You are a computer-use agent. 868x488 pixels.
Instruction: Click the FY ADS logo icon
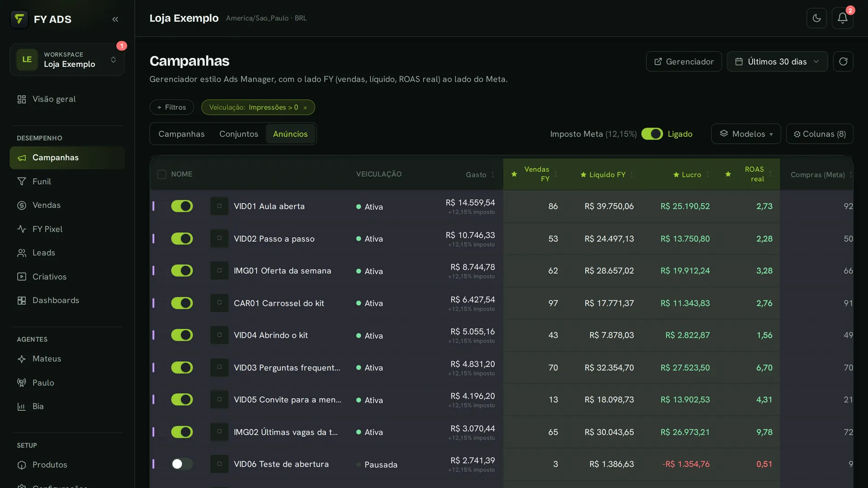click(19, 19)
